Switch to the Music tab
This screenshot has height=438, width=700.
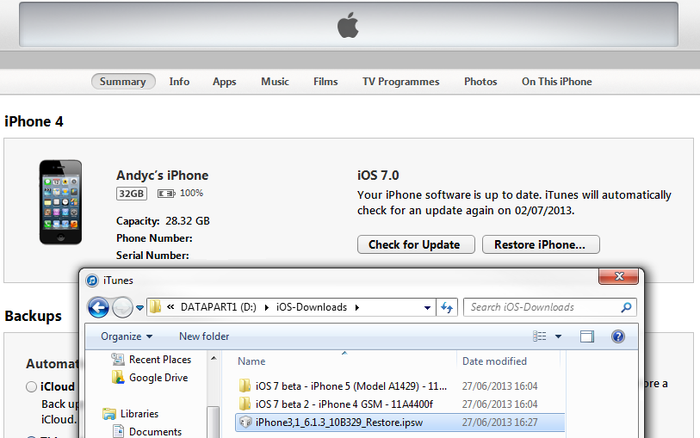tap(275, 81)
